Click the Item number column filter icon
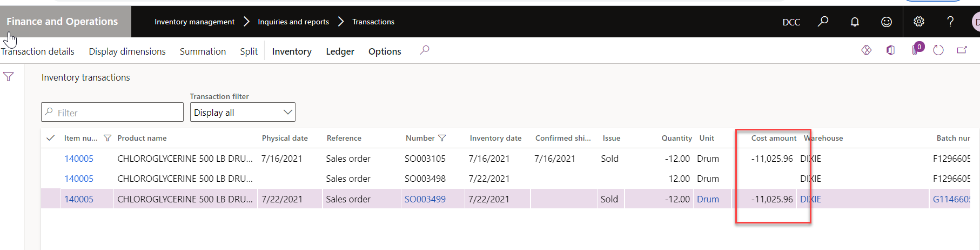Image resolution: width=980 pixels, height=250 pixels. (108, 138)
